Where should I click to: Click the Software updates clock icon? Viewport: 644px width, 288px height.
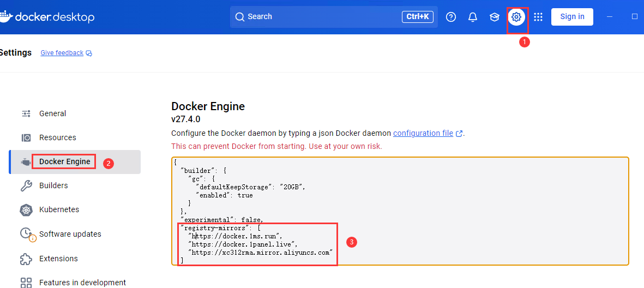click(27, 234)
